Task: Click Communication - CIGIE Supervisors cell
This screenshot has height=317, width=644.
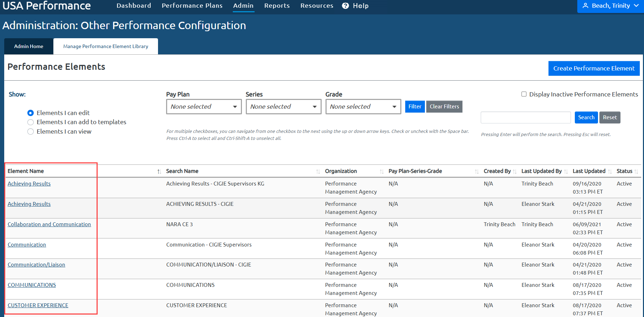Action: pyautogui.click(x=209, y=245)
